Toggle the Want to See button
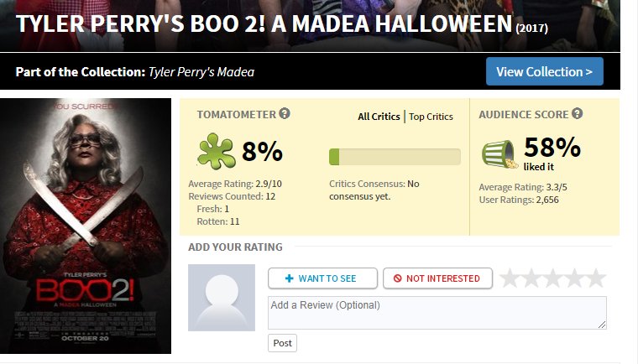This screenshot has height=364, width=638. click(321, 278)
